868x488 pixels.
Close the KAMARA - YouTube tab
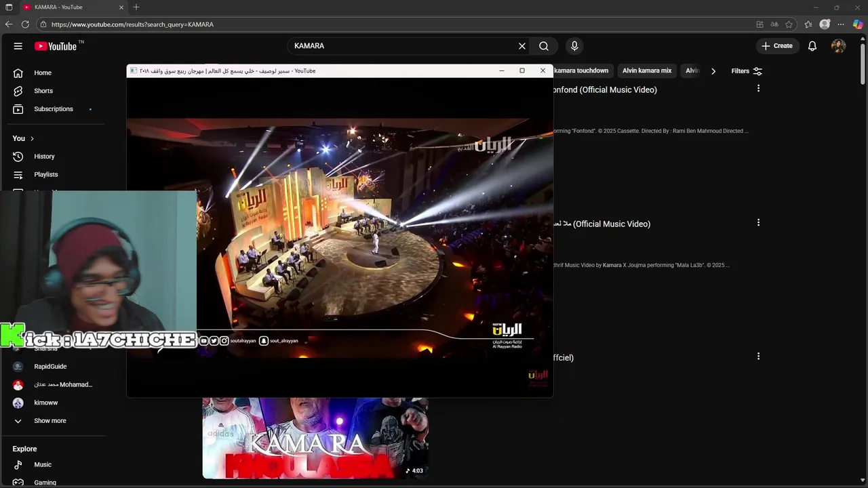point(121,7)
